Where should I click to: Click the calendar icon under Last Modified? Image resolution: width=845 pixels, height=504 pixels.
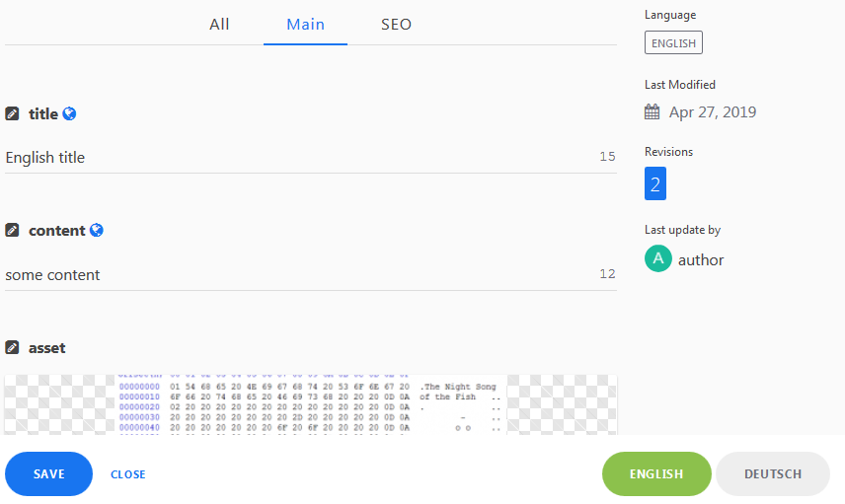click(653, 111)
